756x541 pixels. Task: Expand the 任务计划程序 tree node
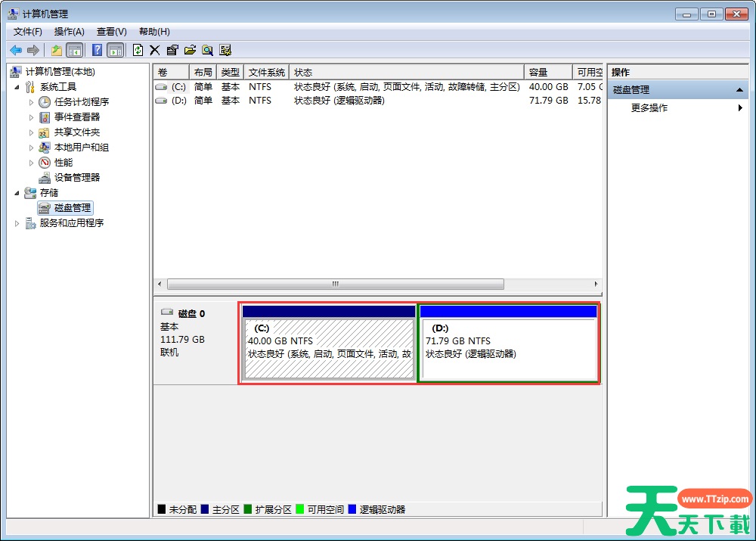pos(31,102)
